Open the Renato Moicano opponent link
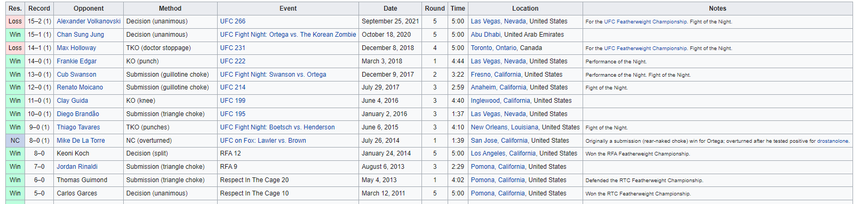 80,87
